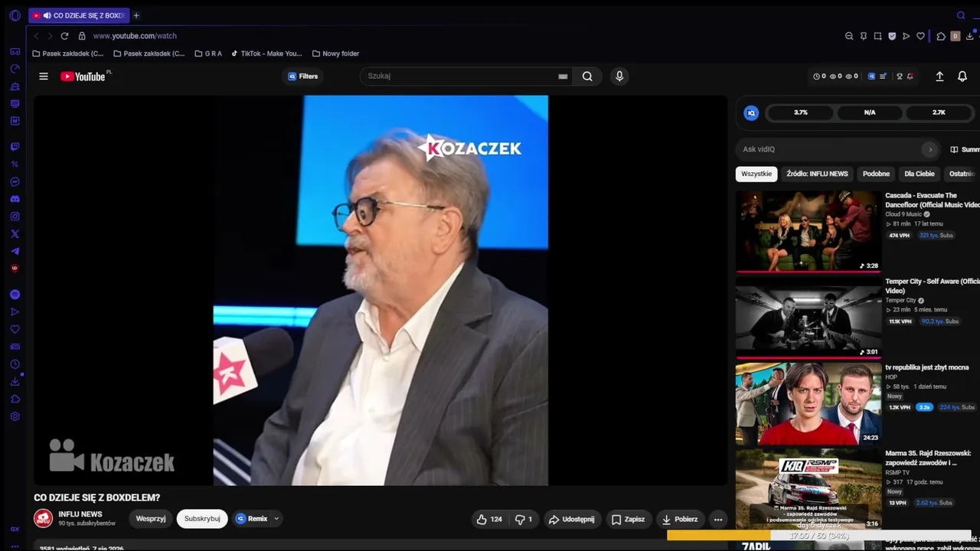Start voice search with microphone

pyautogui.click(x=619, y=76)
